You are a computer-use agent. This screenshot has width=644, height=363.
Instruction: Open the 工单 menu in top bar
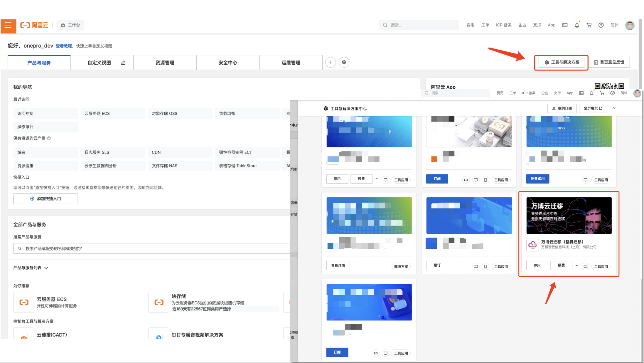pyautogui.click(x=485, y=25)
